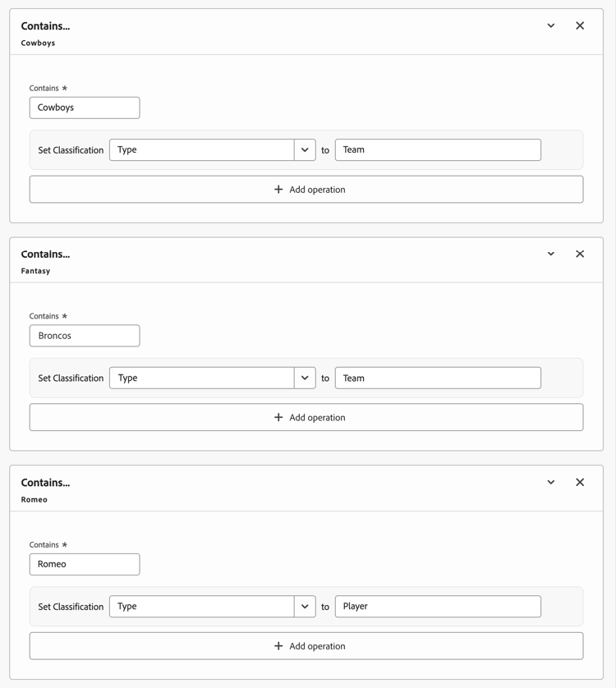The width and height of the screenshot is (616, 688).
Task: Select the Cowboys subtitle under the first Contains heading
Action: [39, 43]
